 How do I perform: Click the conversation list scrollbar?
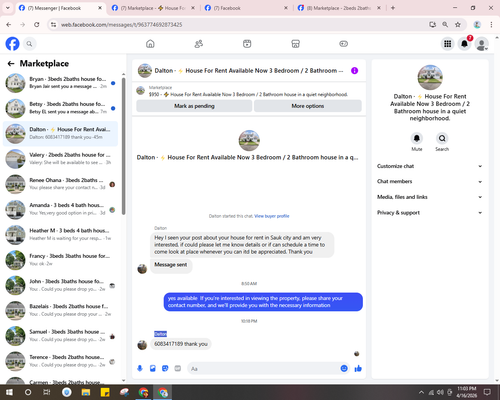coord(124,146)
